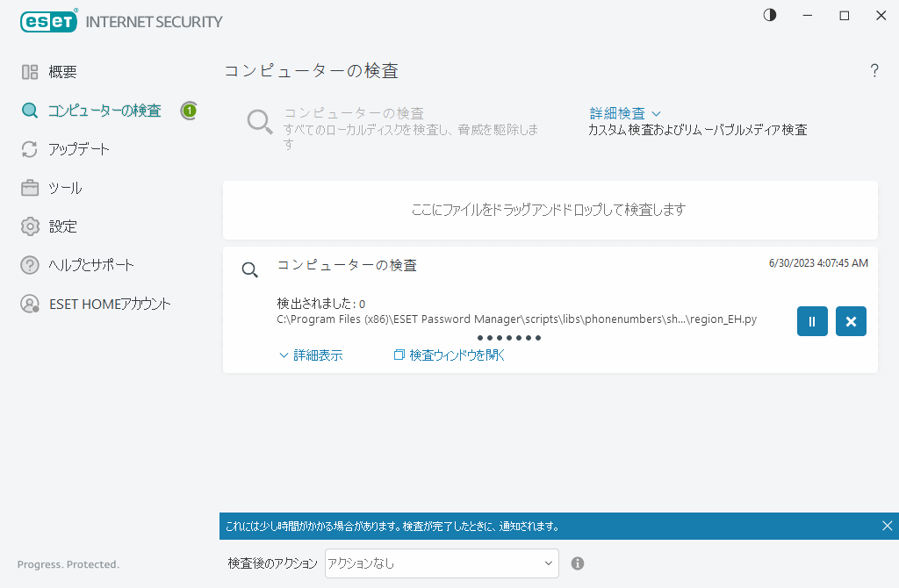
Task: Open the 検査後のアクション dropdown
Action: (441, 563)
